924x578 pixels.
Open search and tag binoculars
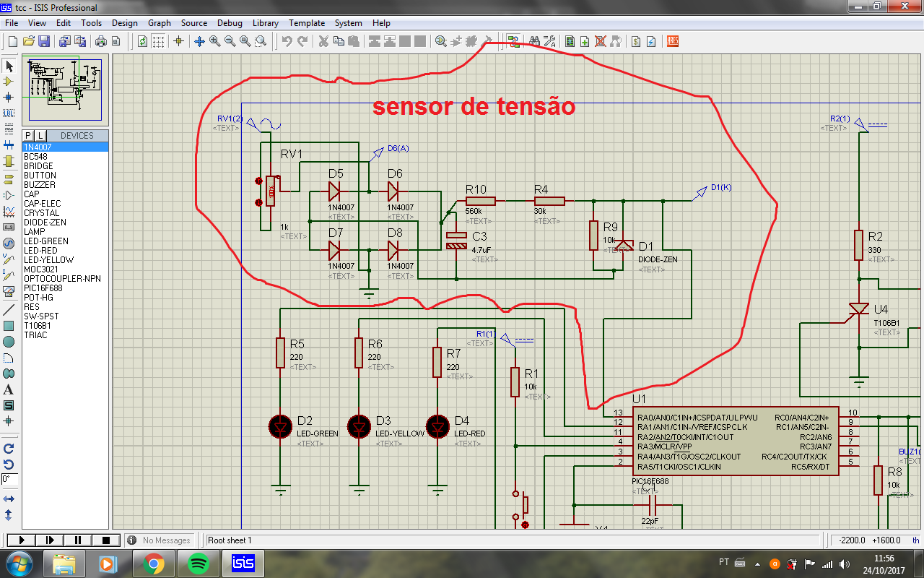pos(534,41)
